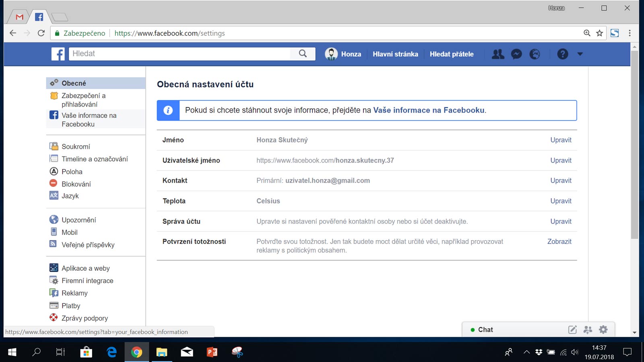Click Zobrazit in Potvrzení totožnosti row
Image resolution: width=644 pixels, height=362 pixels.
pos(559,241)
